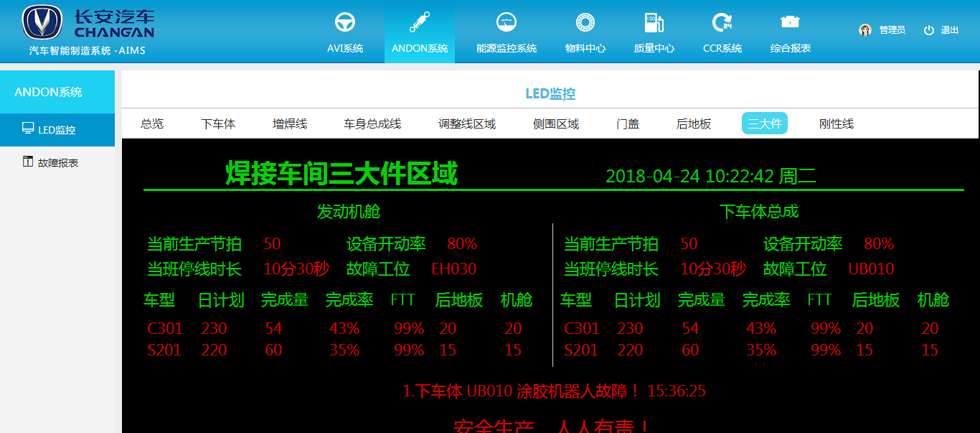
Task: Click the 退出 logout link
Action: tap(950, 30)
